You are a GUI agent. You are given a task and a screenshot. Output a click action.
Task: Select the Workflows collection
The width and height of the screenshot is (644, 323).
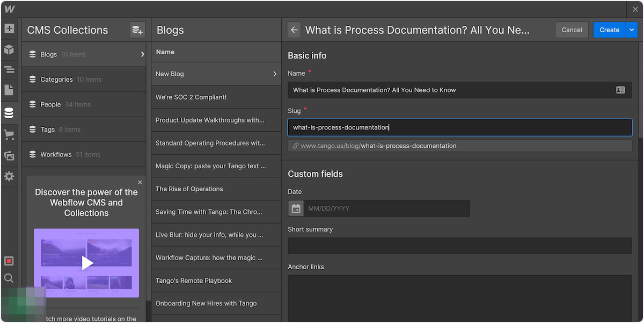click(83, 154)
